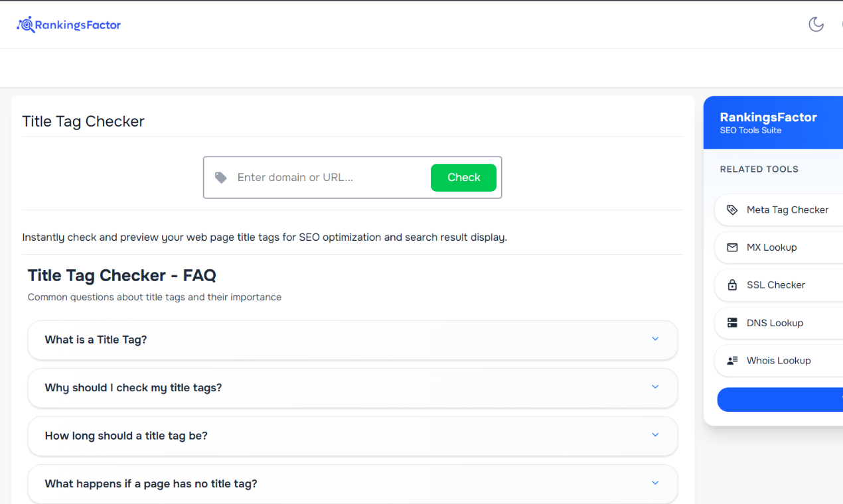Click the 'Instantly check and preview' description

264,237
